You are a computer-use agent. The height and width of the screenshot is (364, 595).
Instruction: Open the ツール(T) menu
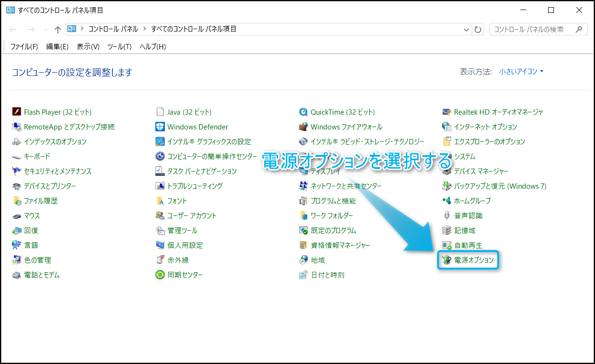119,46
